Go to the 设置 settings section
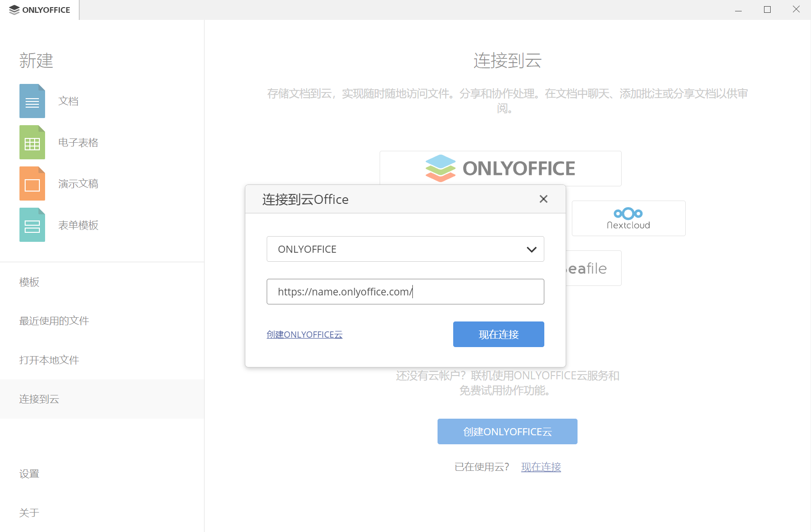This screenshot has height=532, width=811. coord(29,473)
